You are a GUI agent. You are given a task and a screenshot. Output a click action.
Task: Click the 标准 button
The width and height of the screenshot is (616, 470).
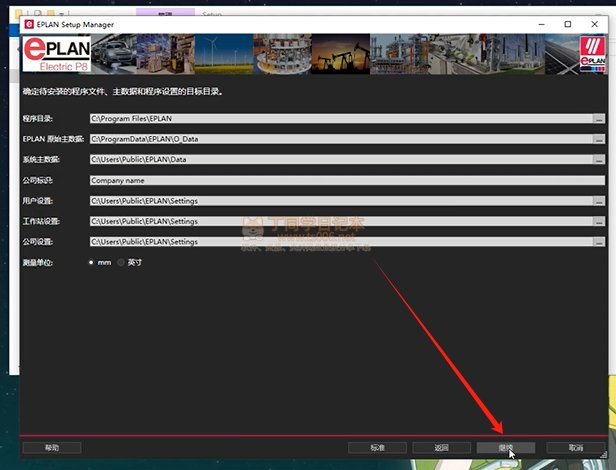[x=377, y=447]
